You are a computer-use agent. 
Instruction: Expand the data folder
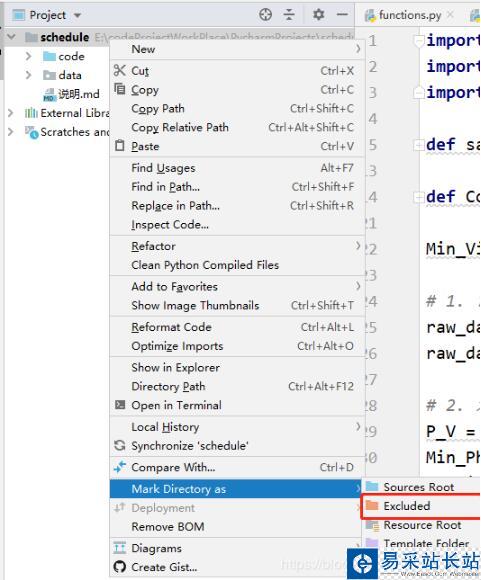coord(28,75)
